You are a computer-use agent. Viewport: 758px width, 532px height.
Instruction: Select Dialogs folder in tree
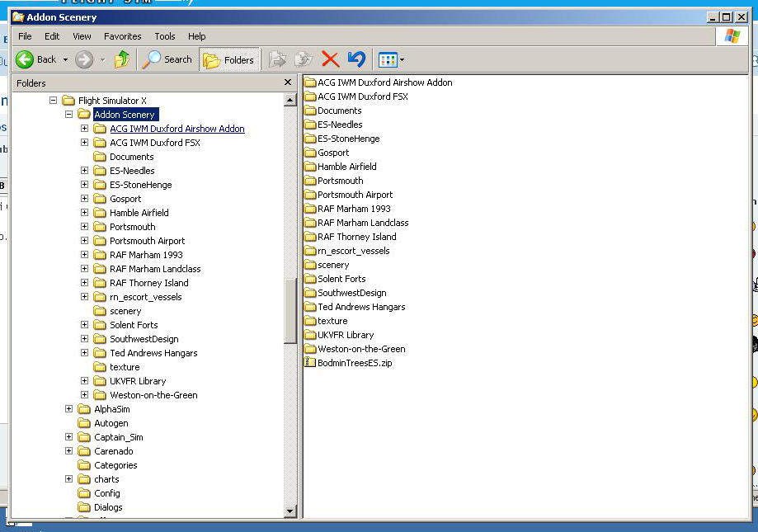pyautogui.click(x=108, y=507)
